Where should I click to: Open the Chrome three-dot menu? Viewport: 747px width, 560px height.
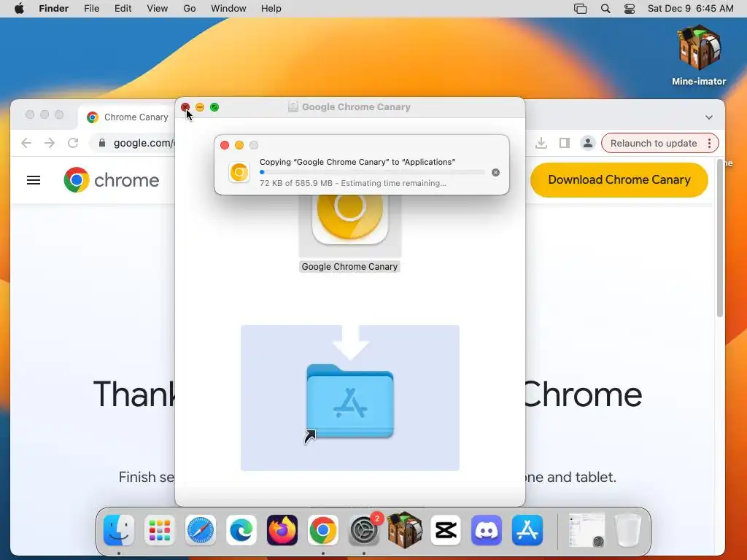pos(709,144)
